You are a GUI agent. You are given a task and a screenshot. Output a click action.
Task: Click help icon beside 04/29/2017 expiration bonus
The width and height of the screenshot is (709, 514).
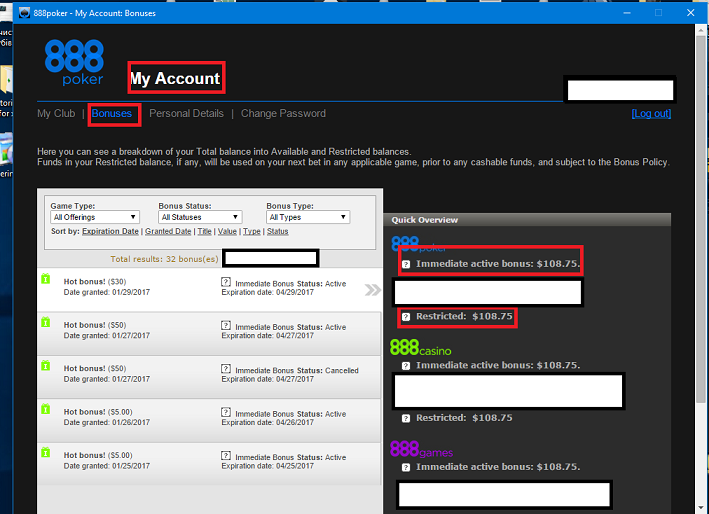click(226, 282)
